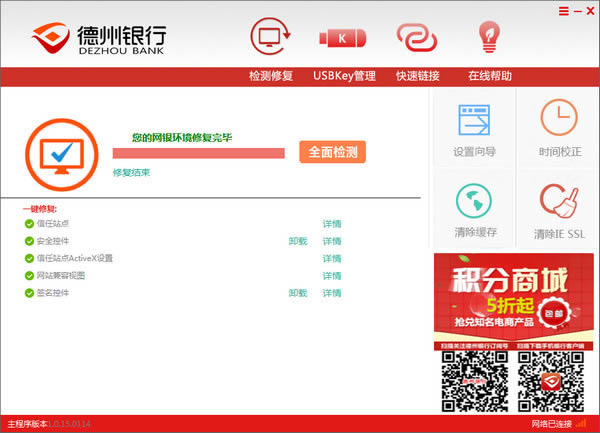Image resolution: width=600 pixels, height=433 pixels.
Task: Click 详情 link in the 网站兼容视图 row
Action: (331, 275)
